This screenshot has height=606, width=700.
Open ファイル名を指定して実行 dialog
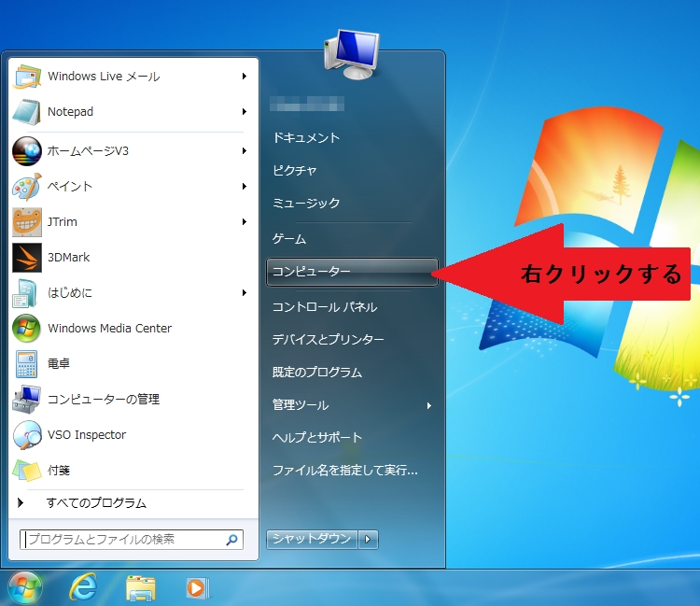click(345, 471)
